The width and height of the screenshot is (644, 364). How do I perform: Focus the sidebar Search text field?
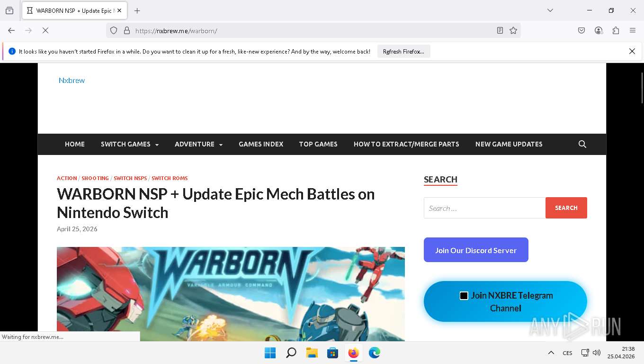coord(484,208)
